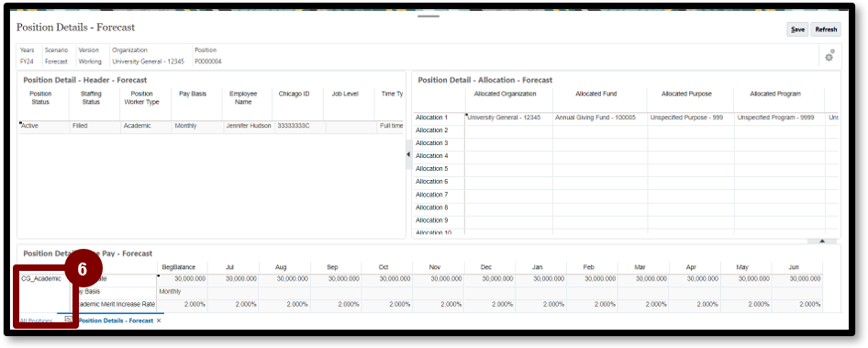
Task: Click empty Allocated Fund cell for Allocation 2
Action: (x=600, y=130)
